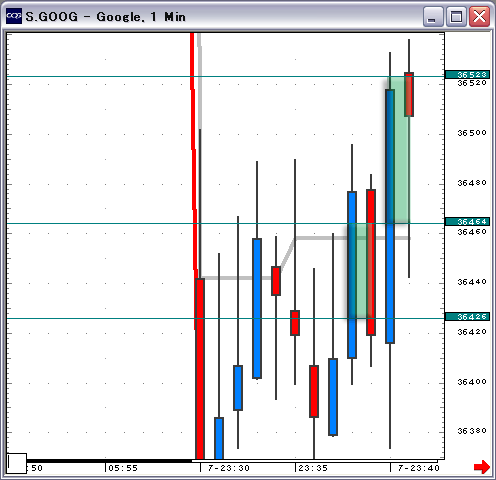Click the 36520 price axis value

coord(472,83)
